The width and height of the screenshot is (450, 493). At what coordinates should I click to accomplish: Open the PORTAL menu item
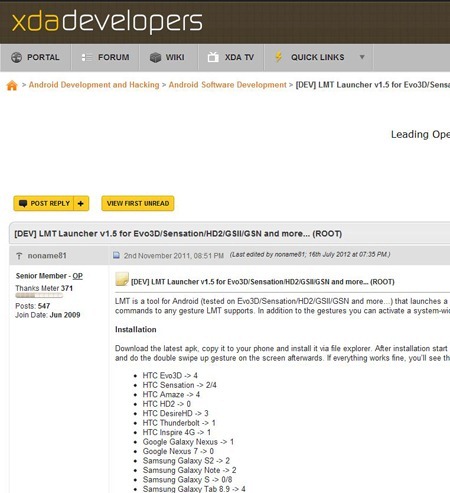tap(35, 57)
